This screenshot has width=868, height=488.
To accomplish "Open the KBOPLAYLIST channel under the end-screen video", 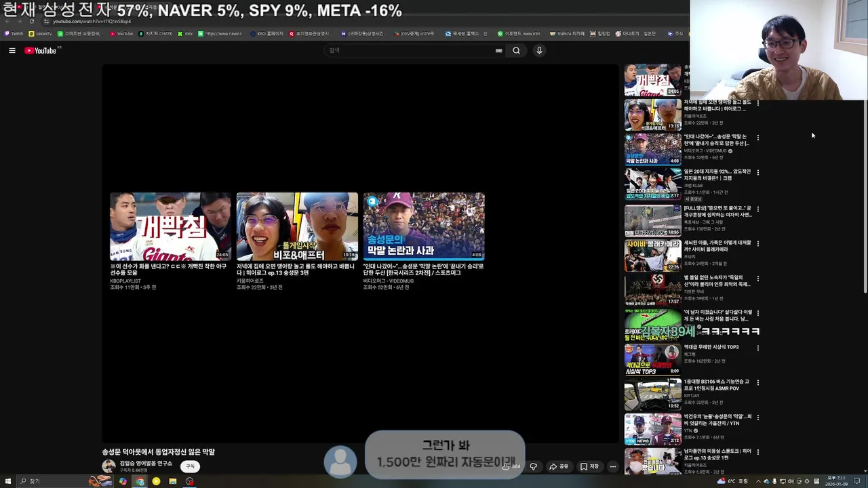I will tap(125, 281).
